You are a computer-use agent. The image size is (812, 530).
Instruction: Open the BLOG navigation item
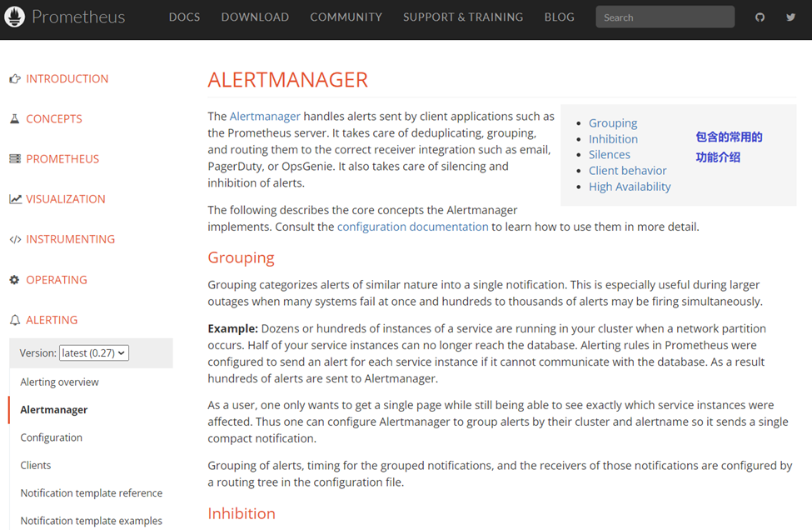(560, 17)
